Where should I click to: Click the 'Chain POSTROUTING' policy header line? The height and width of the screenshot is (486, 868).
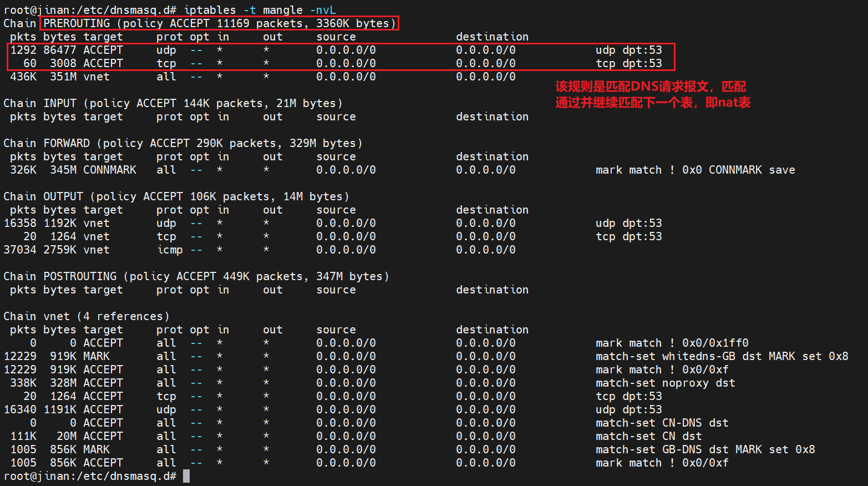point(196,276)
